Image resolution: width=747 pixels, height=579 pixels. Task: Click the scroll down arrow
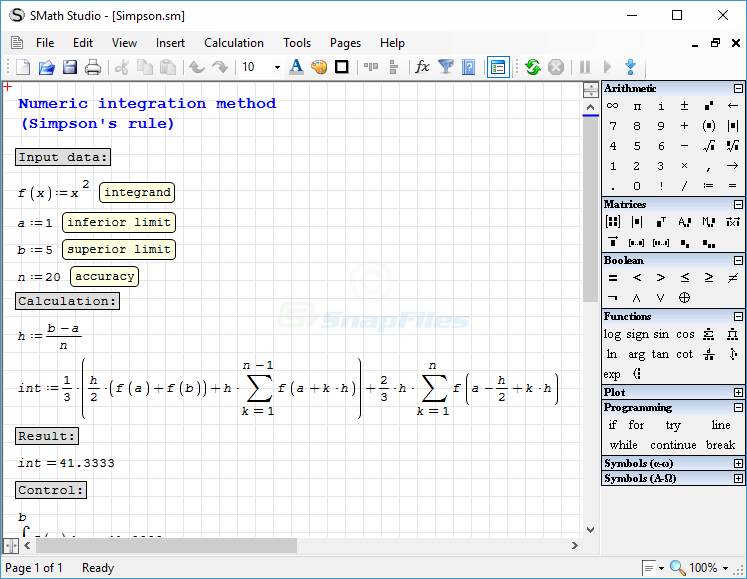tap(591, 530)
